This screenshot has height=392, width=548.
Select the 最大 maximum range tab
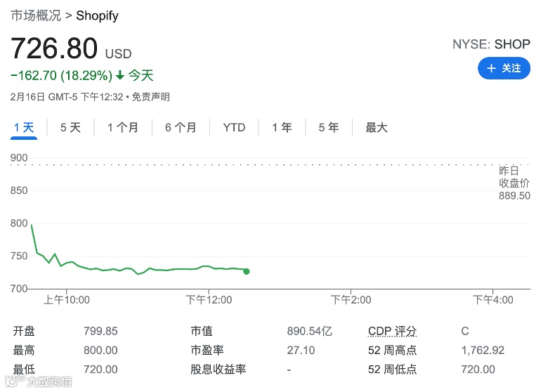click(x=377, y=128)
